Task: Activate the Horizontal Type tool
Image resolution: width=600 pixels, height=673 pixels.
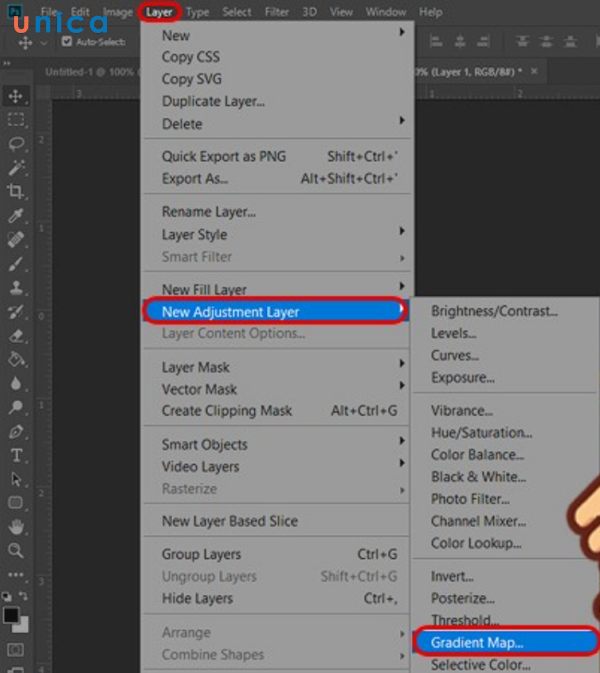Action: (x=16, y=455)
